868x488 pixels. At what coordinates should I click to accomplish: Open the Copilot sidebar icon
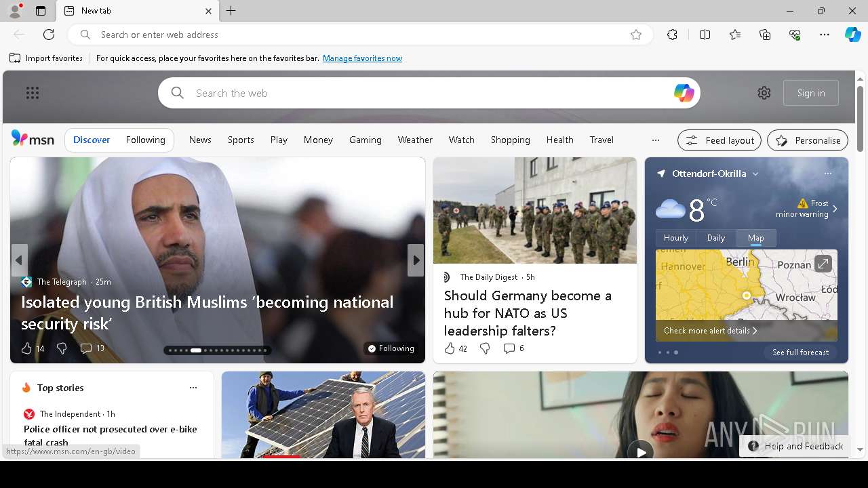pos(852,35)
